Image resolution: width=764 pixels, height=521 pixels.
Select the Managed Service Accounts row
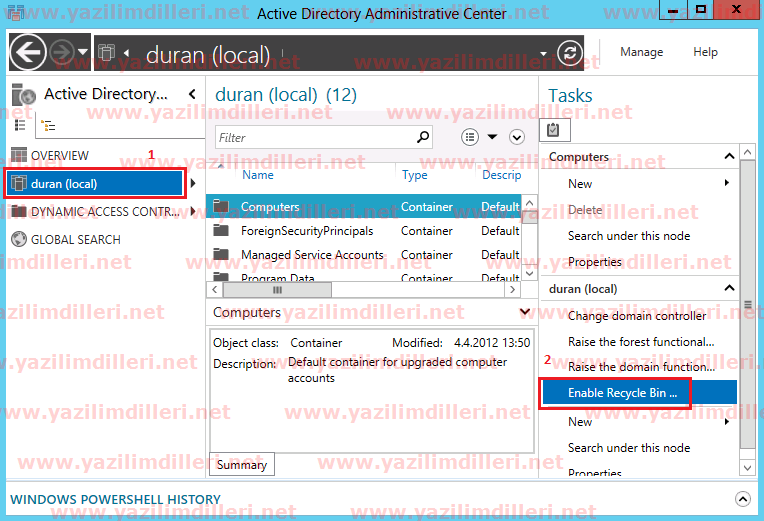pyautogui.click(x=312, y=255)
